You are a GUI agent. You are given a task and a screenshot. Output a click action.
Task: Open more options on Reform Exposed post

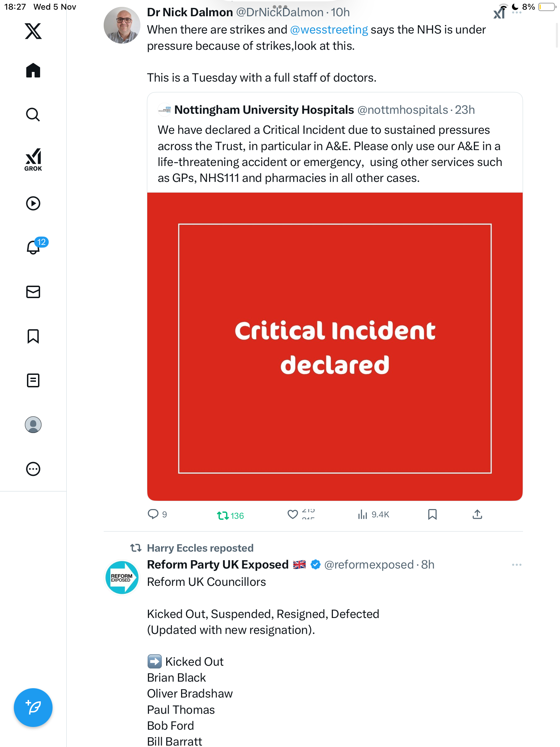point(516,565)
